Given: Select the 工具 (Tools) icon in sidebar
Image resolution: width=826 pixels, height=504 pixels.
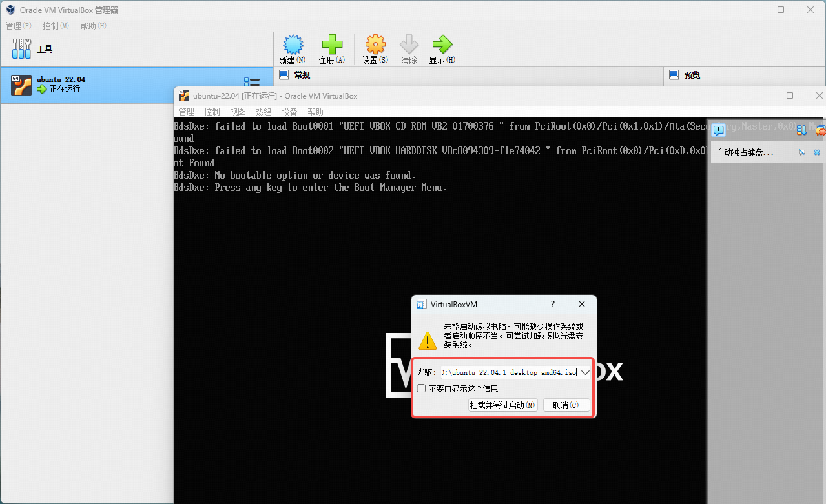Looking at the screenshot, I should (x=21, y=48).
